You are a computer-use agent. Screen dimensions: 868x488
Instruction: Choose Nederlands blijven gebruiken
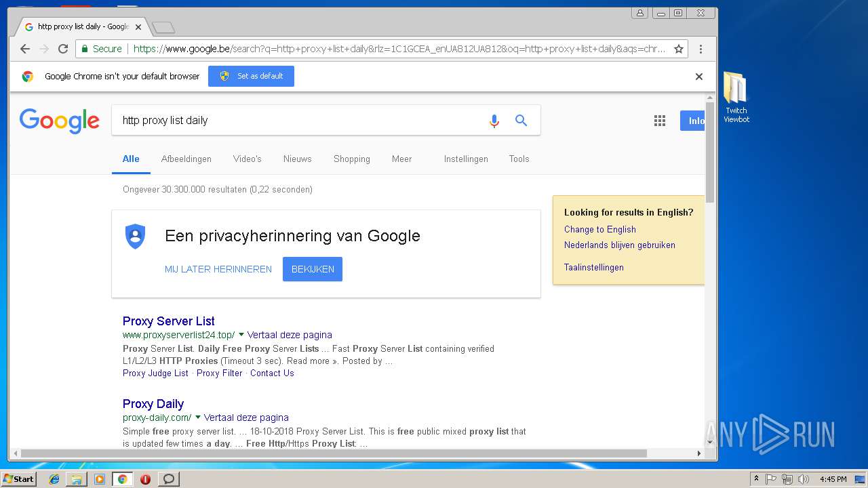[620, 245]
